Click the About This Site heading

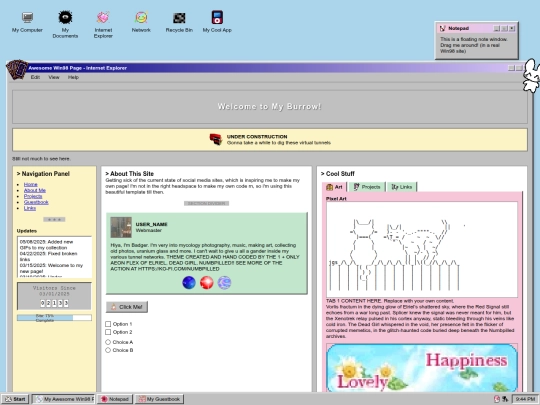pyautogui.click(x=129, y=174)
